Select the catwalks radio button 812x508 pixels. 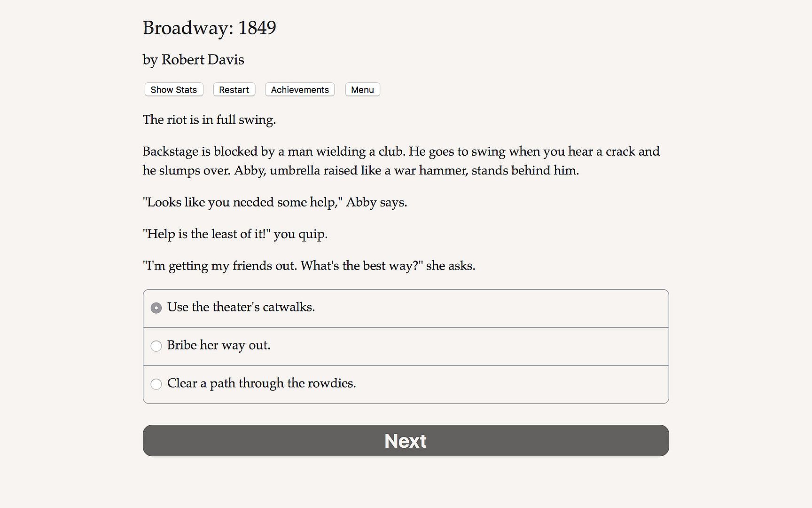[x=156, y=308]
